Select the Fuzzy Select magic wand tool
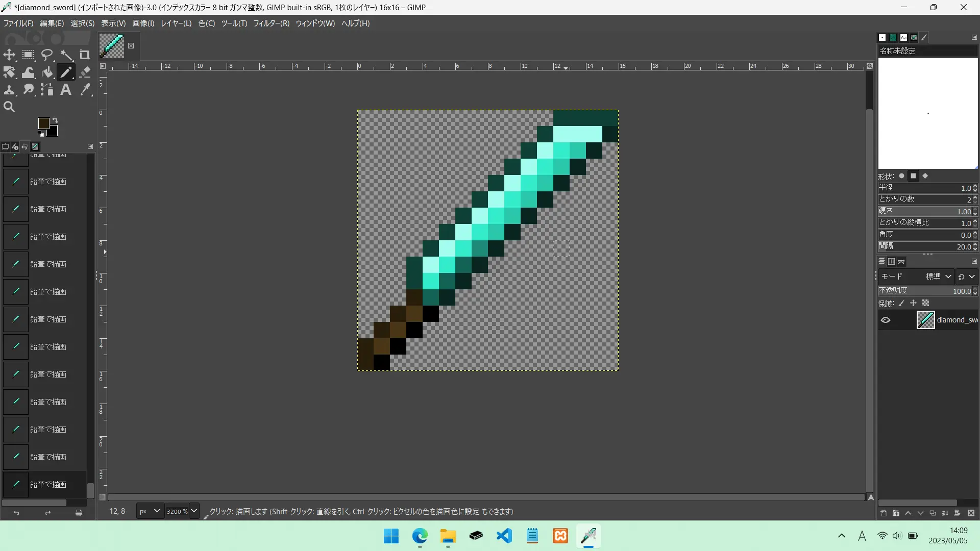980x551 pixels. point(66,55)
